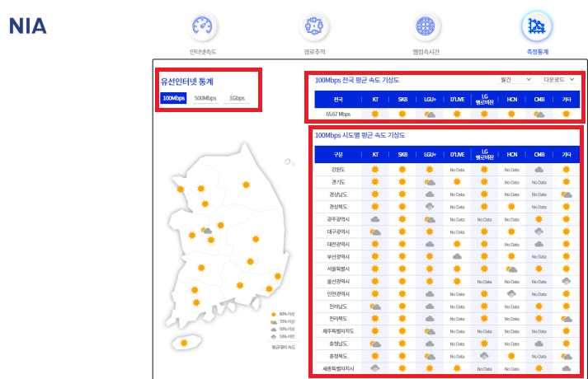Click the 울산광역시 기타 rain cloud icon

(x=567, y=281)
